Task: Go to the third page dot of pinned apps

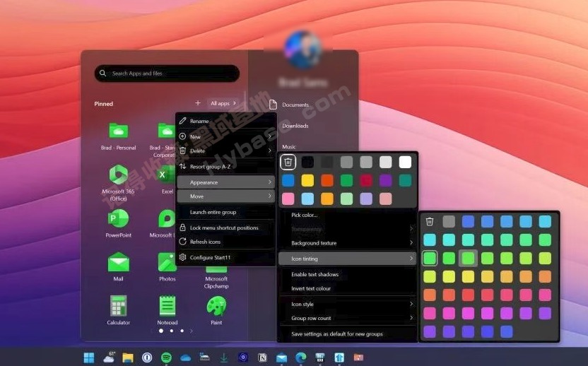Action: 182,331
